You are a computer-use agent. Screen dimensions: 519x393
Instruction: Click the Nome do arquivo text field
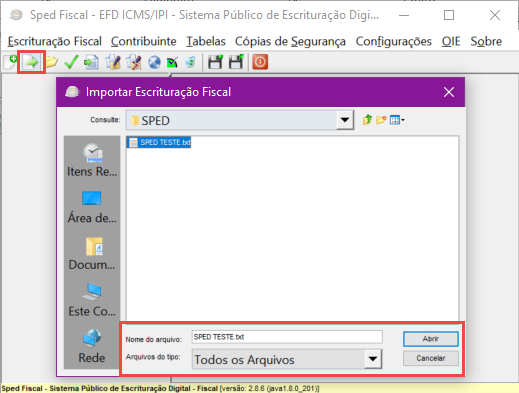pyautogui.click(x=287, y=337)
